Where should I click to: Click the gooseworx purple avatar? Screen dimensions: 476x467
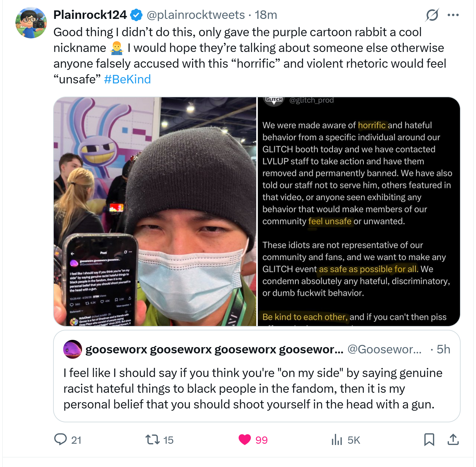click(73, 349)
